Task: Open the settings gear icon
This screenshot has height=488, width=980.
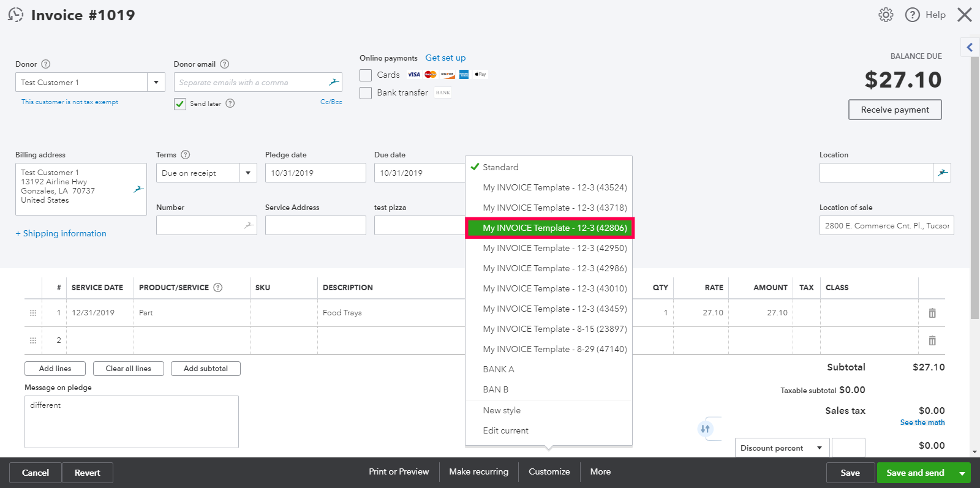Action: [x=886, y=15]
